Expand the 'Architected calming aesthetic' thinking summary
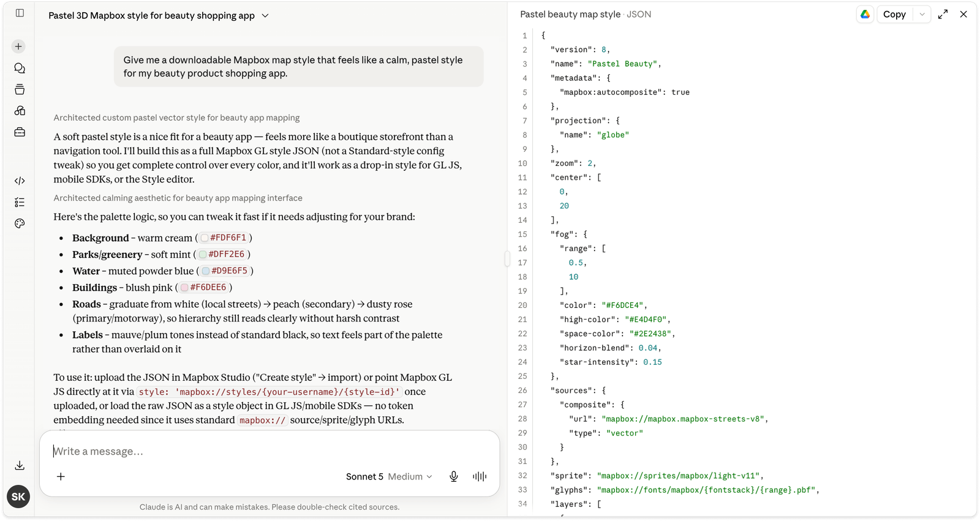Viewport: 980px width, 521px height. [x=178, y=198]
